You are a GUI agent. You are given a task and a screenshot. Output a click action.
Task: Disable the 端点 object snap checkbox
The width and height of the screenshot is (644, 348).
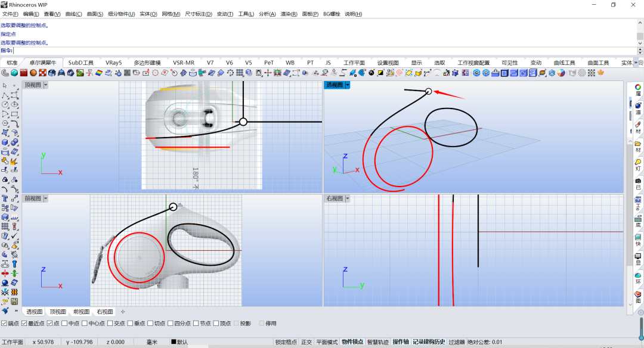click(x=4, y=324)
